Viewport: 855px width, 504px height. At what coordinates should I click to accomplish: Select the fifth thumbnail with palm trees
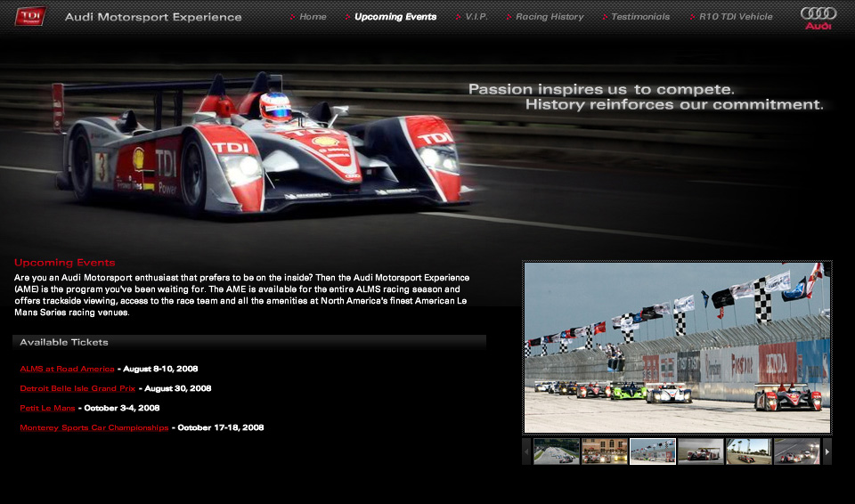click(749, 451)
